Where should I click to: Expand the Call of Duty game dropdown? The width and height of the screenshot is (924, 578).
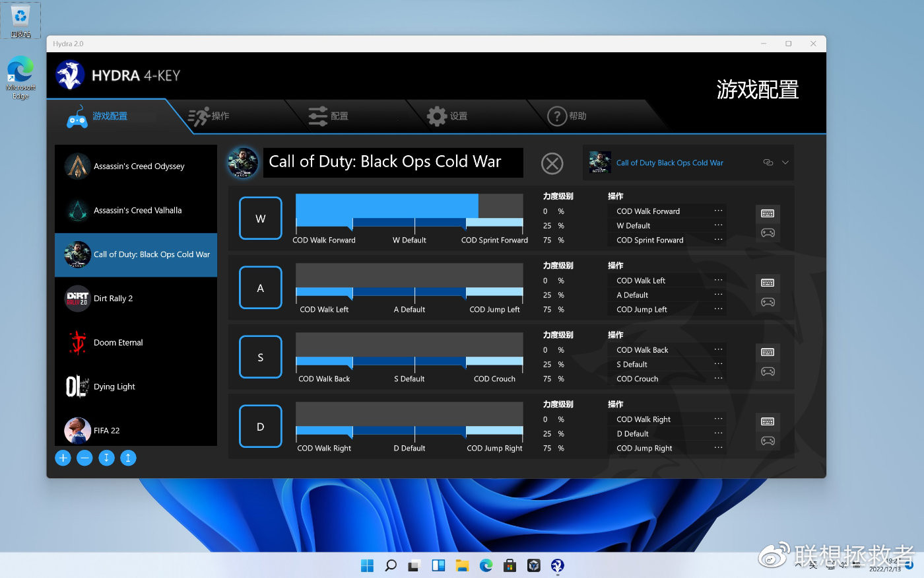pos(785,163)
